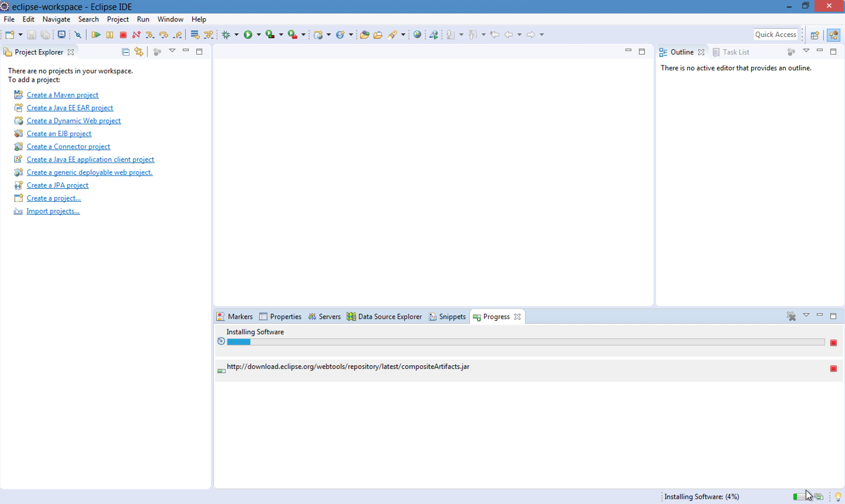Expand the New file dropdown arrow

pos(20,35)
